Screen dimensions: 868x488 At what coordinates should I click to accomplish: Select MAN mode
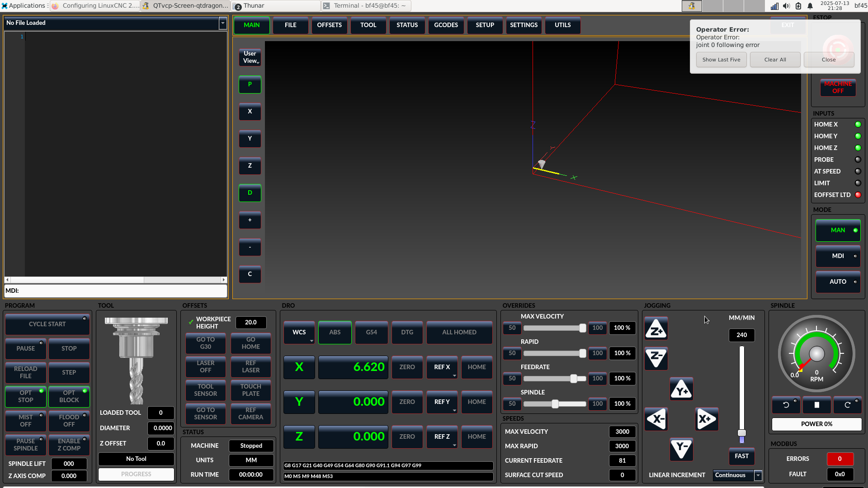click(838, 230)
